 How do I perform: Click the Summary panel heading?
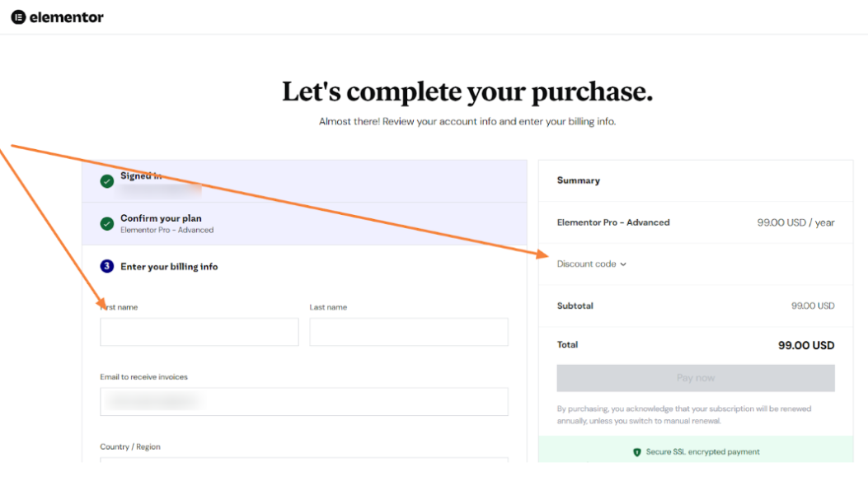pyautogui.click(x=578, y=180)
